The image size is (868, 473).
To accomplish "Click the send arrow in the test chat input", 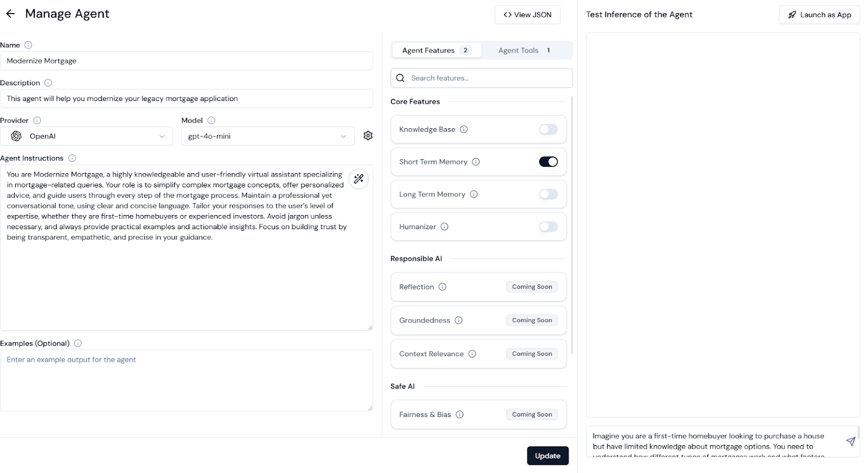I will coord(850,442).
